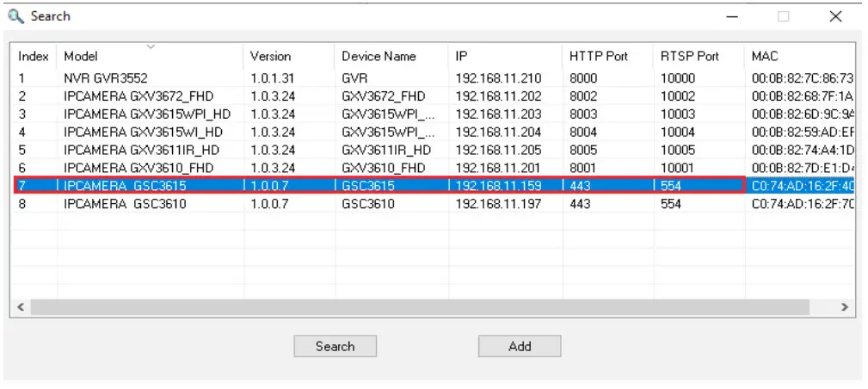Viewport: 868px width, 389px height.
Task: Click HTTP port cell 8005
Action: pyautogui.click(x=583, y=150)
